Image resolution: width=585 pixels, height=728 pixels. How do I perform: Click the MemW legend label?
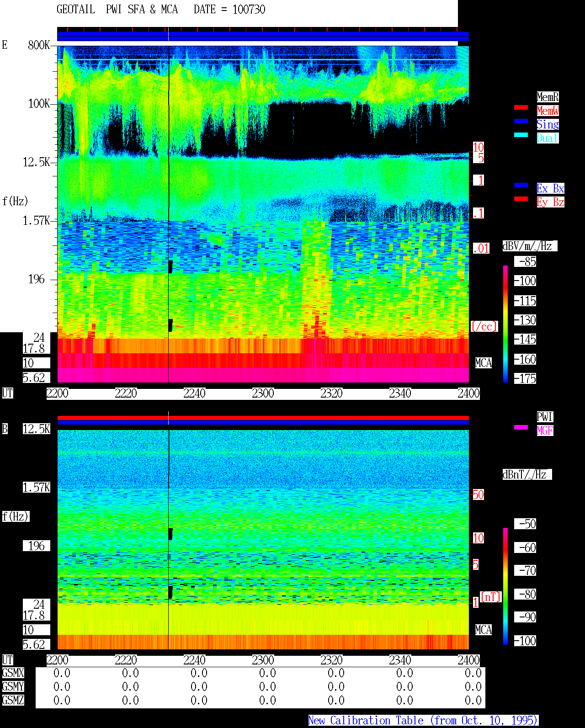pyautogui.click(x=548, y=111)
